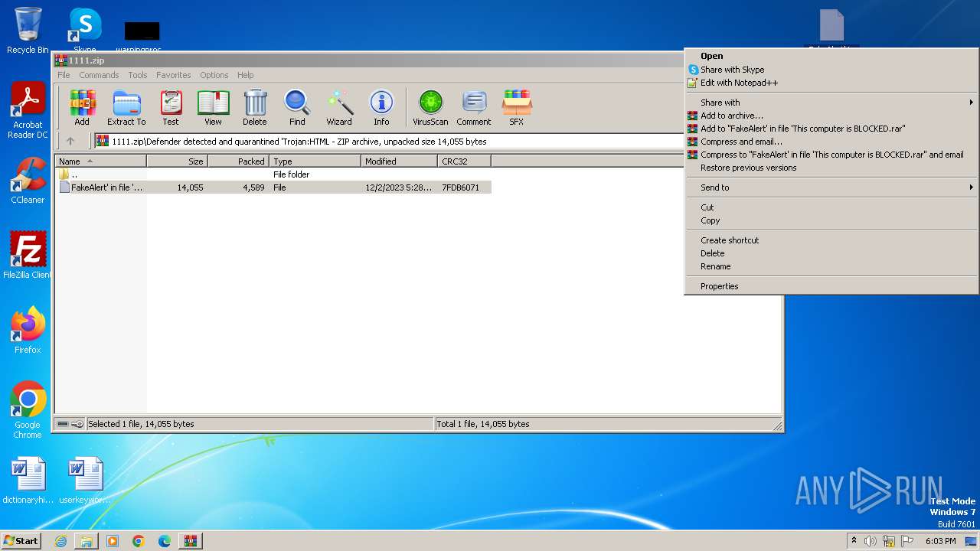Viewport: 980px width, 551px height.
Task: Run VirusScan from toolbar
Action: pyautogui.click(x=430, y=108)
